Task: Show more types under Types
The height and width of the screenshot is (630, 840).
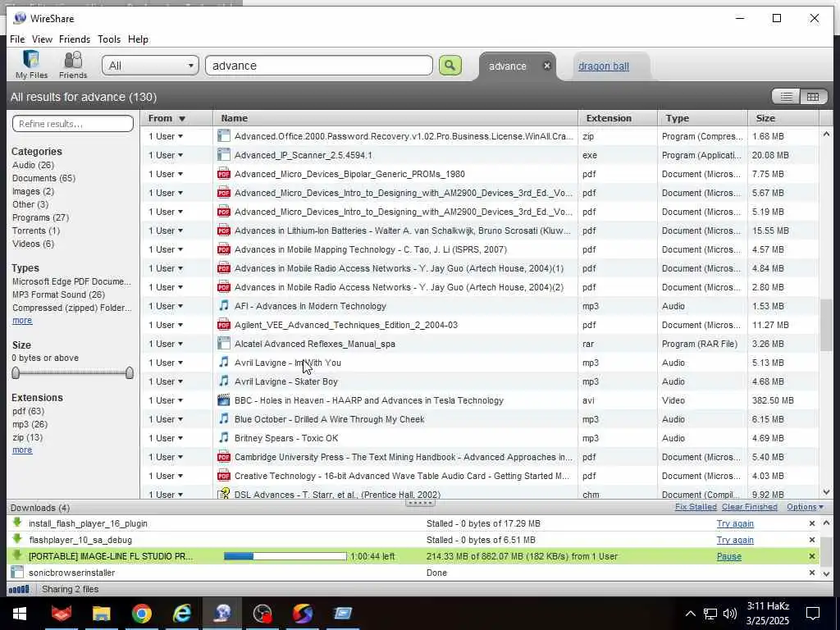Action: pos(22,321)
